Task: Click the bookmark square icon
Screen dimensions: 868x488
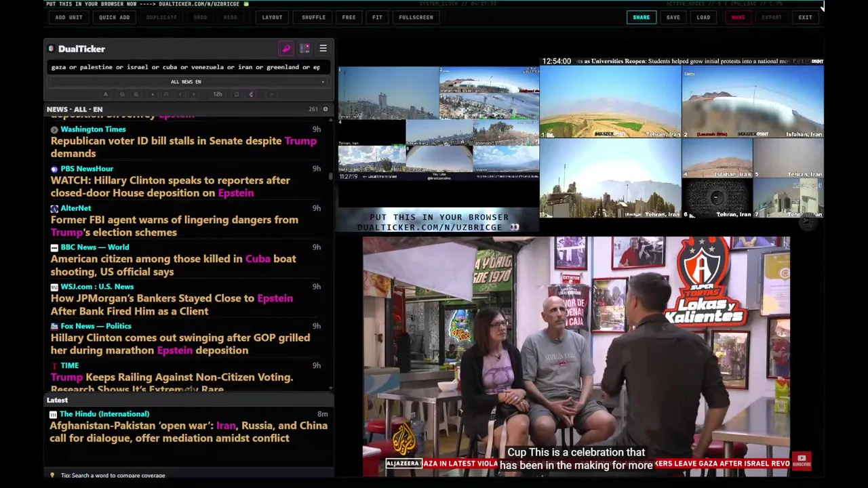Action: (x=237, y=94)
